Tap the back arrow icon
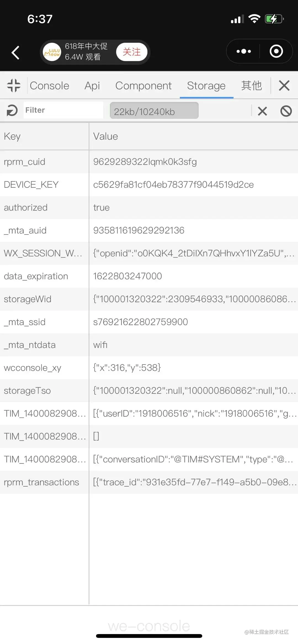This screenshot has width=298, height=644. pyautogui.click(x=15, y=52)
